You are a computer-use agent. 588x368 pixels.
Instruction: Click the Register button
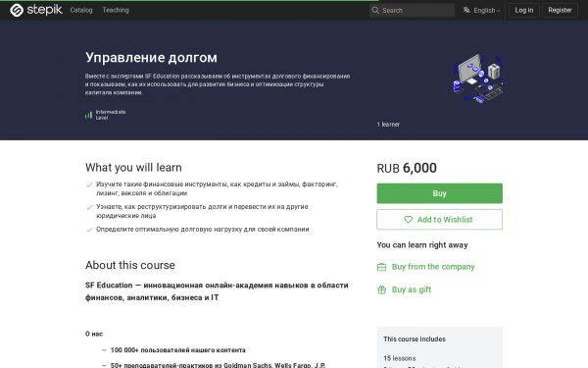click(560, 10)
